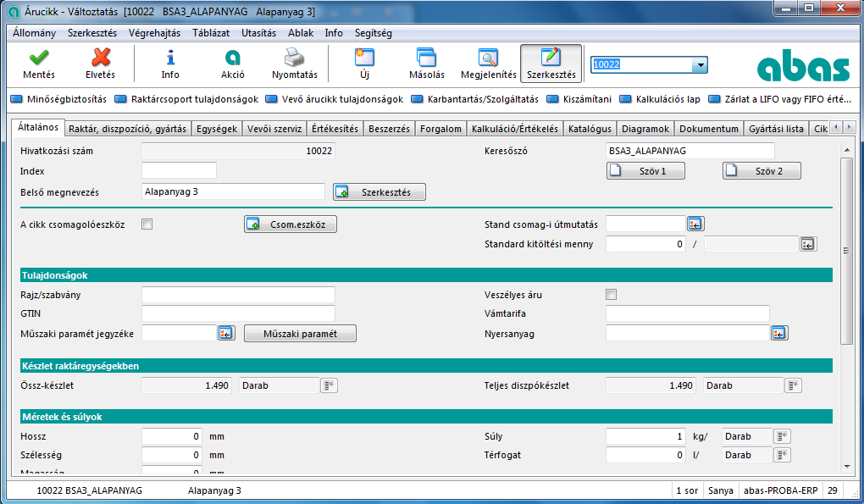Switch to the Egységek tab
The height and width of the screenshot is (504, 864).
[217, 129]
